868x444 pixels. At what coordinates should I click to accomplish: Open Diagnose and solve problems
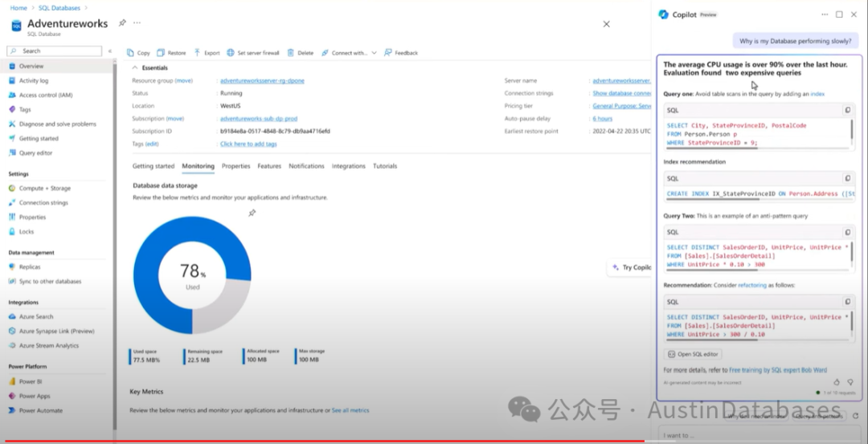pos(58,124)
